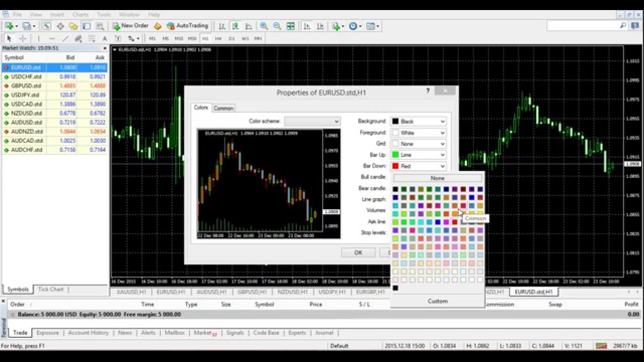The height and width of the screenshot is (362, 644).
Task: Click the New Order button
Action: 130,26
